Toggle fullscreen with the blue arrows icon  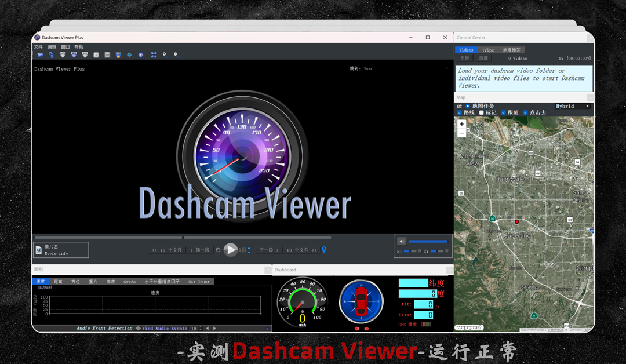pyautogui.click(x=154, y=54)
